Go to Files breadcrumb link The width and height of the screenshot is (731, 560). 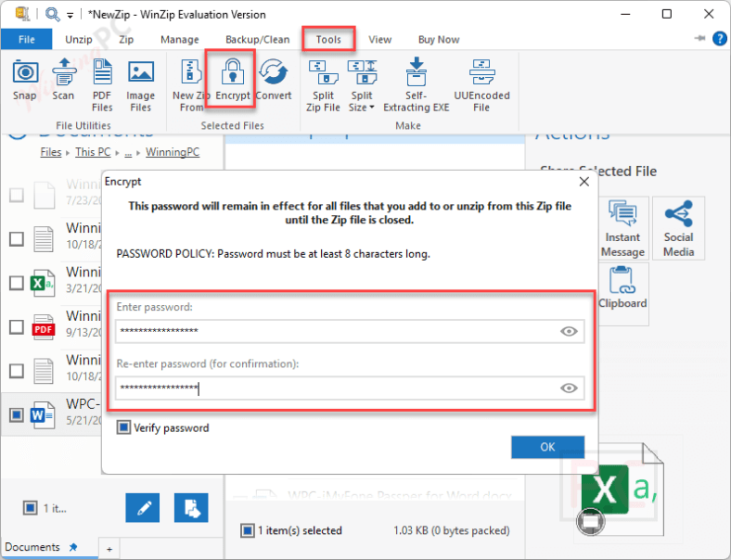pos(51,152)
